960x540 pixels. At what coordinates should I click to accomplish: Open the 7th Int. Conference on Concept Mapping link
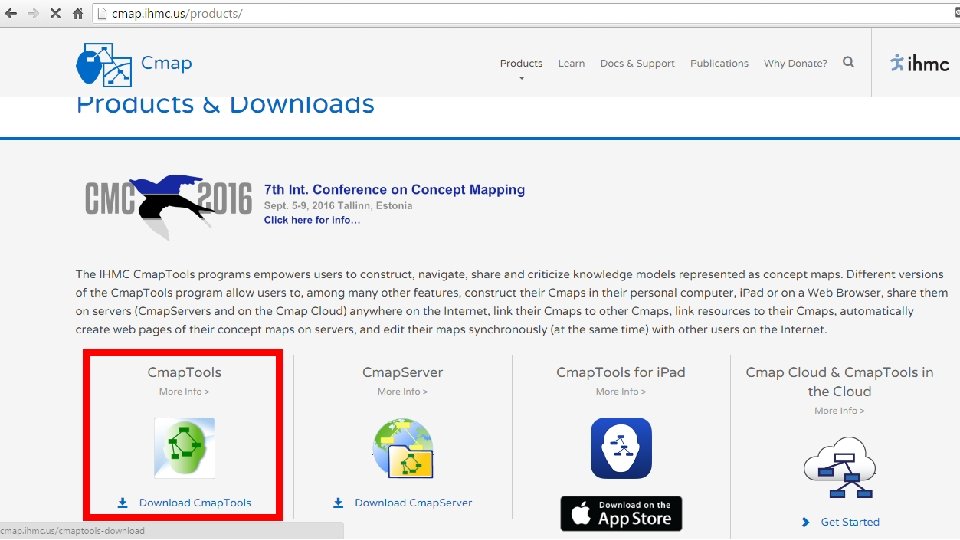[x=394, y=190]
